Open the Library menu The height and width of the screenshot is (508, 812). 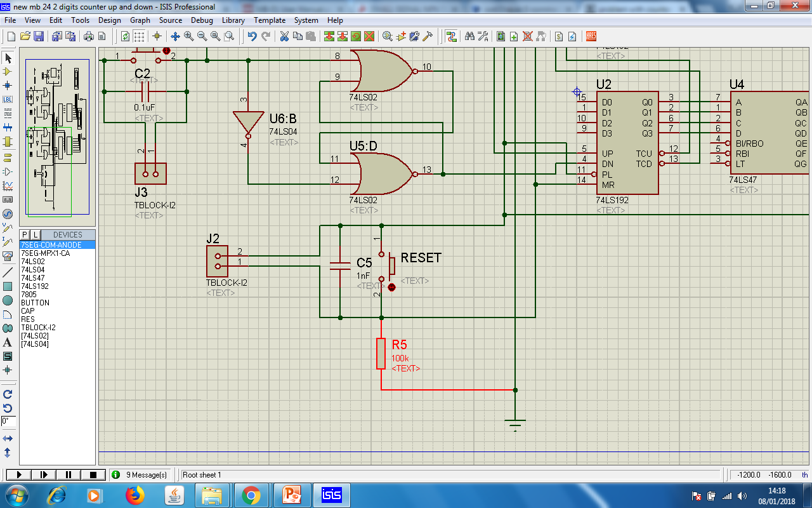click(x=233, y=20)
